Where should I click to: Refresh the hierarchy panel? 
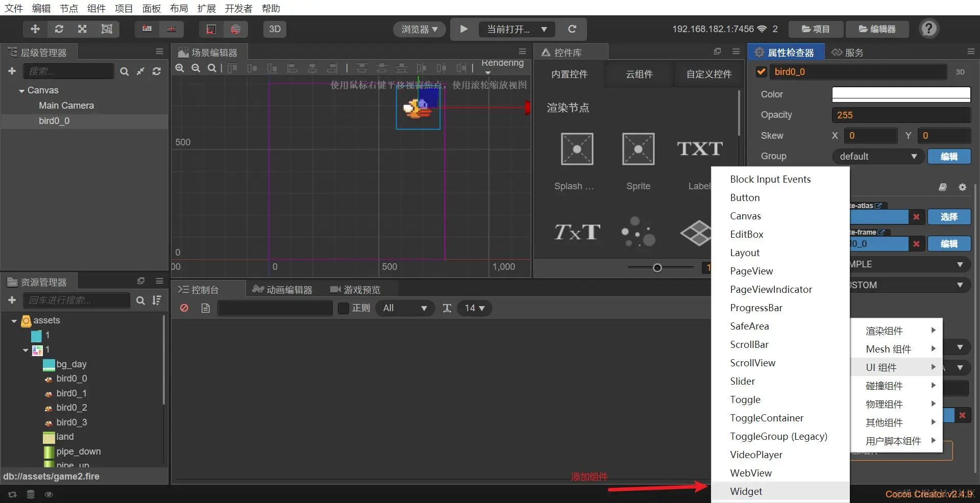pyautogui.click(x=157, y=71)
